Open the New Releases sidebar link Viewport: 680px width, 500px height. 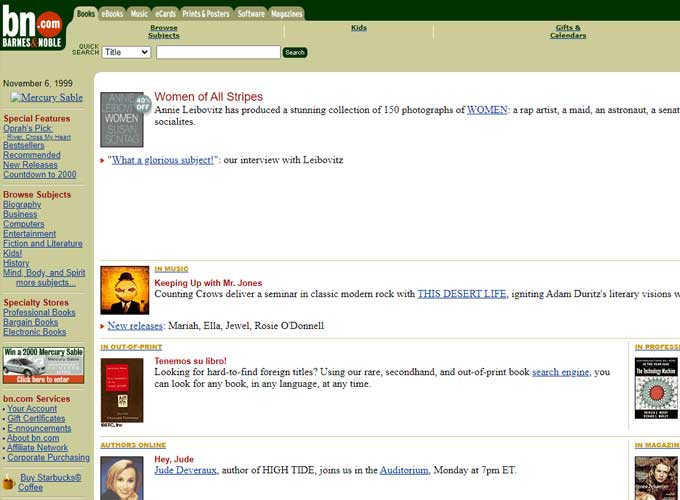(30, 165)
